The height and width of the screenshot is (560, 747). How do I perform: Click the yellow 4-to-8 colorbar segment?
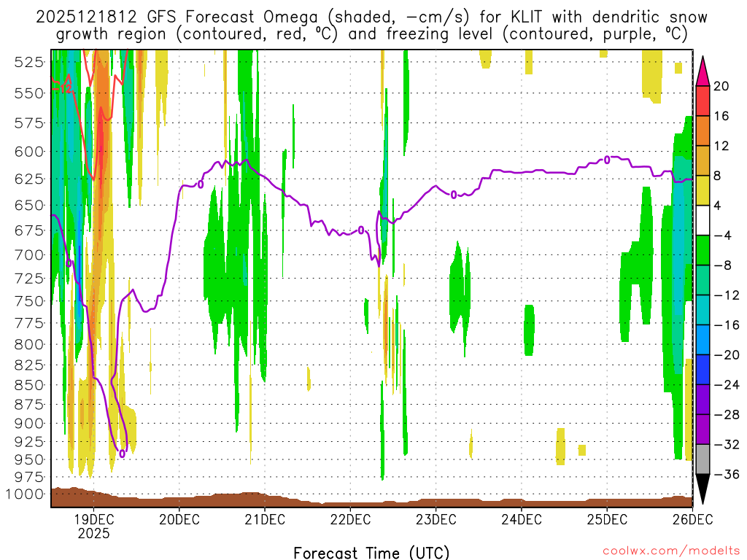[x=703, y=190]
